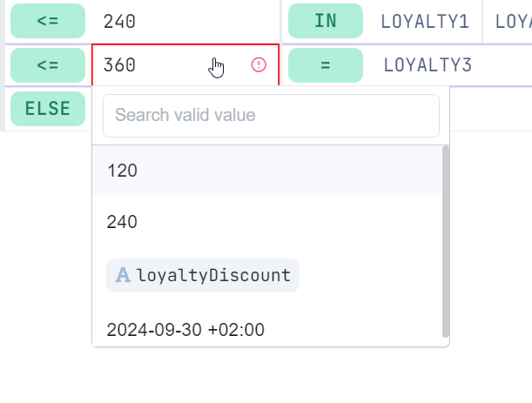Click the <= operator beside 240

point(48,21)
